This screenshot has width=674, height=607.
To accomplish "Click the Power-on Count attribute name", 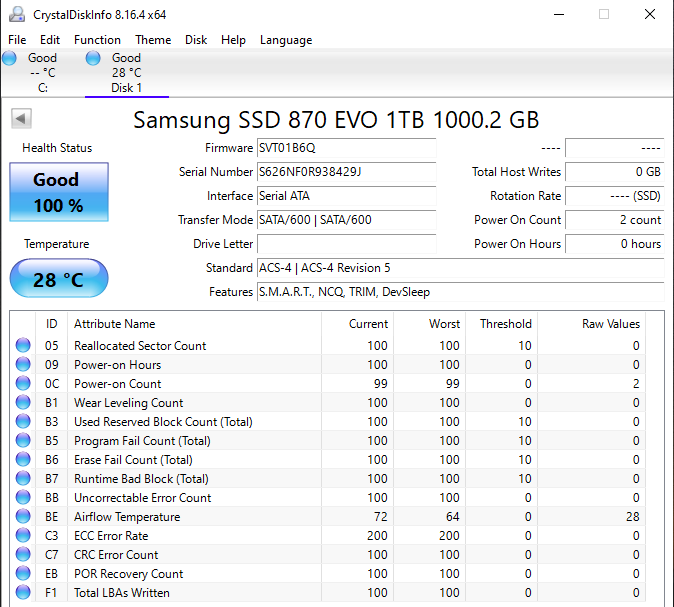I will click(118, 384).
